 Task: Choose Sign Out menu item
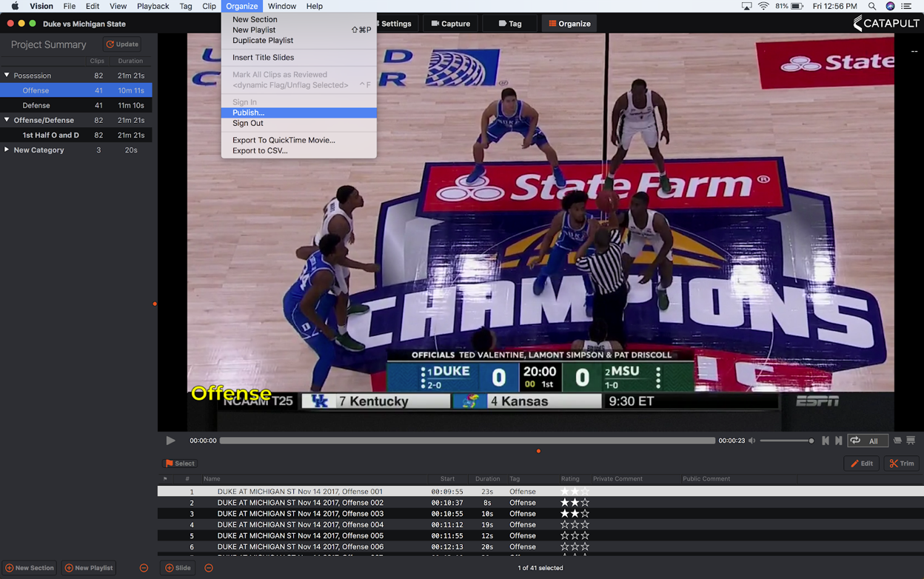(298, 123)
